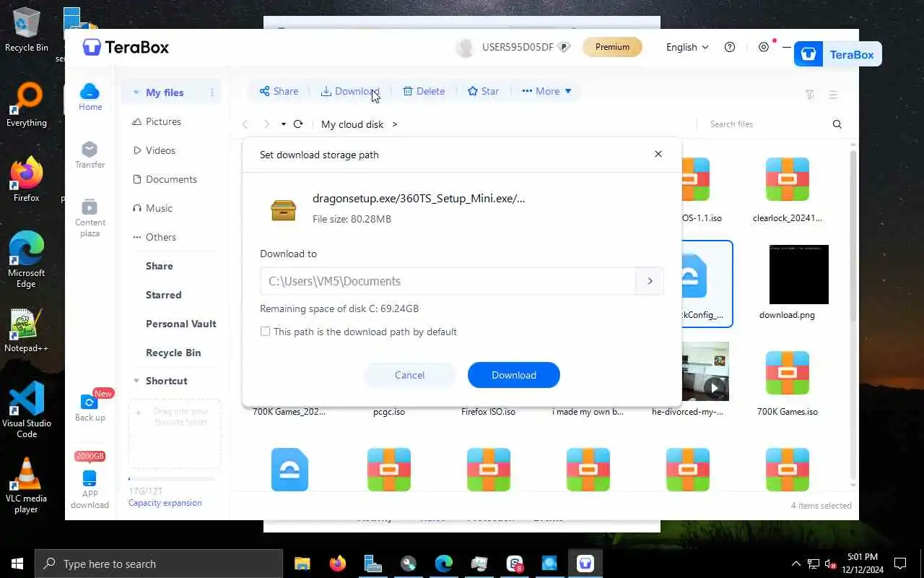The width and height of the screenshot is (924, 578).
Task: Open the Transfer section
Action: click(90, 155)
